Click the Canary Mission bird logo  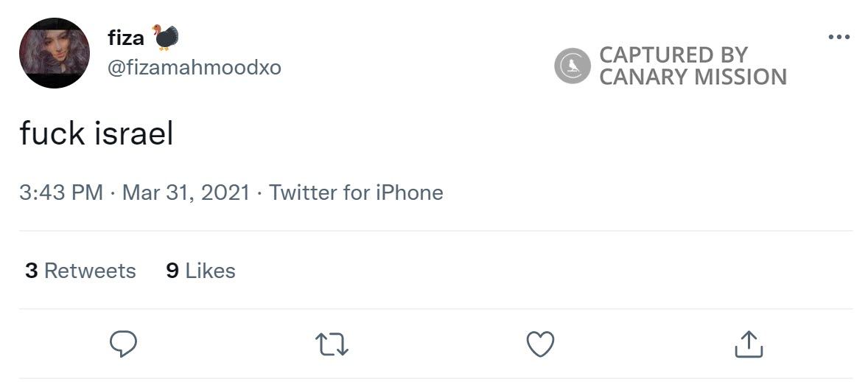tap(573, 66)
